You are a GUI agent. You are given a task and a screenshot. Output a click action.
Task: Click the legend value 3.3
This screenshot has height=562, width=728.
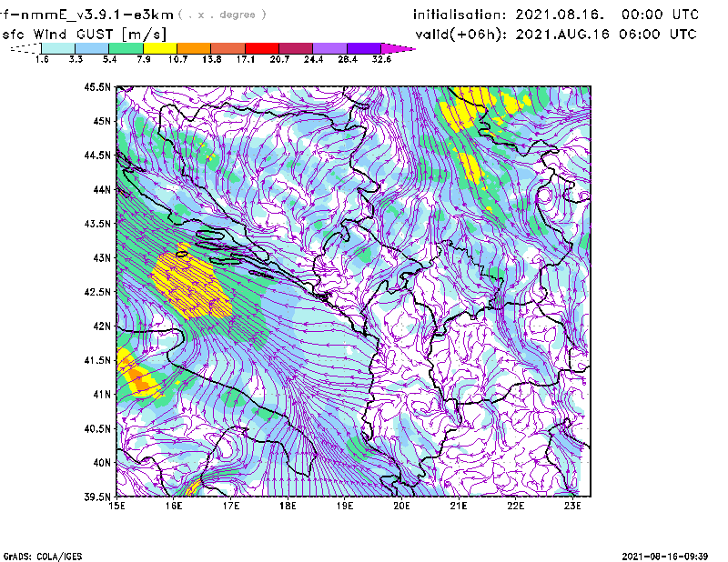[x=76, y=59]
